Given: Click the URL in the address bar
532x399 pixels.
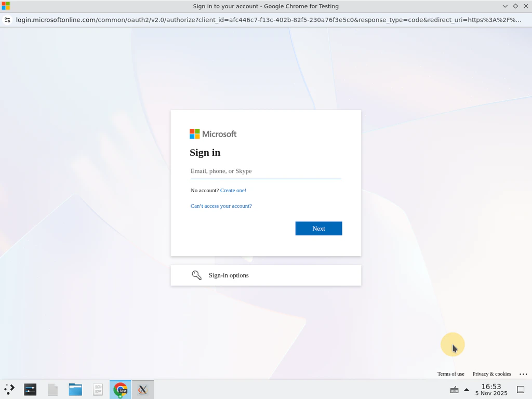Looking at the screenshot, I should click(269, 20).
